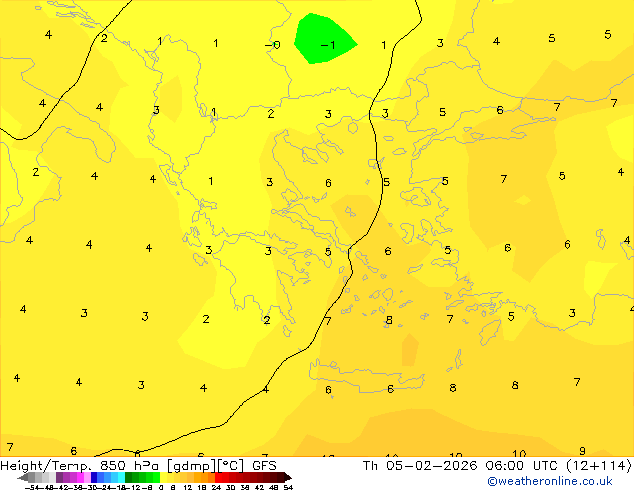Click the '24' legend scale label
The width and height of the screenshot is (634, 490).
(x=216, y=487)
